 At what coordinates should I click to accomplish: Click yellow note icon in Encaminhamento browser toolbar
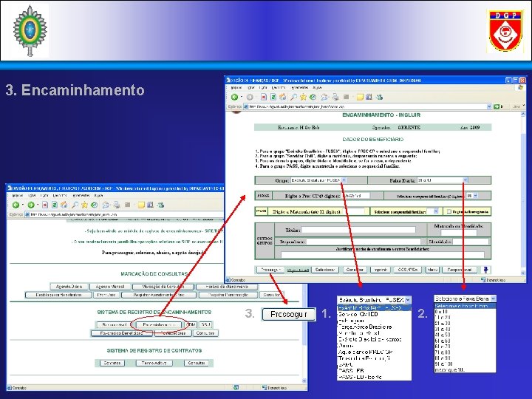(x=360, y=97)
